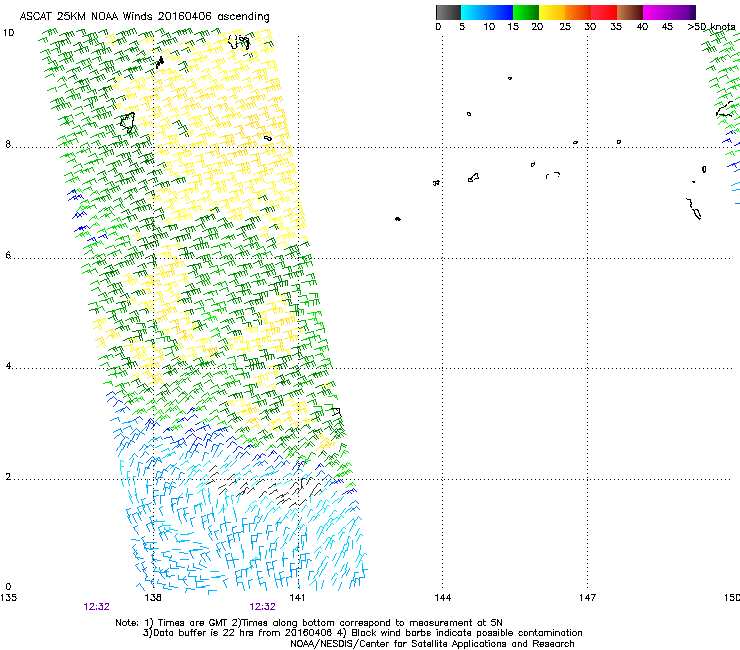Click the longitude axis label '138'
Viewport: 740px width, 650px height.
click(153, 598)
